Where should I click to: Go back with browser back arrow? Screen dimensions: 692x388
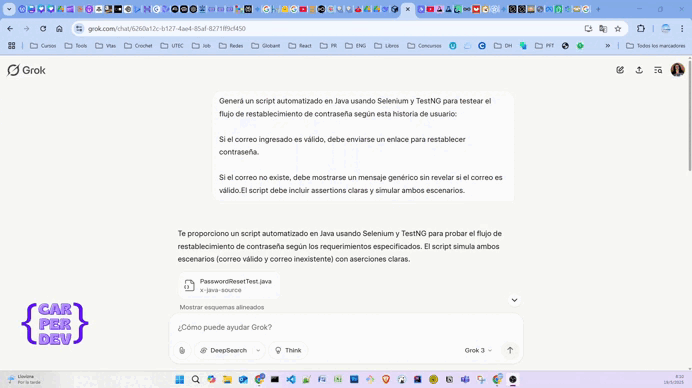point(10,29)
